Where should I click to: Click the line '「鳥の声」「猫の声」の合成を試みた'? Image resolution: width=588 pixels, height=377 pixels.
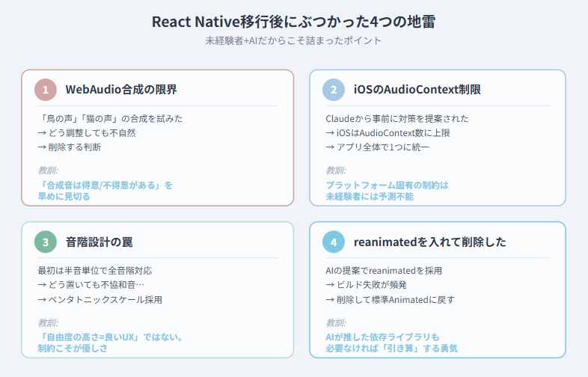pyautogui.click(x=110, y=118)
